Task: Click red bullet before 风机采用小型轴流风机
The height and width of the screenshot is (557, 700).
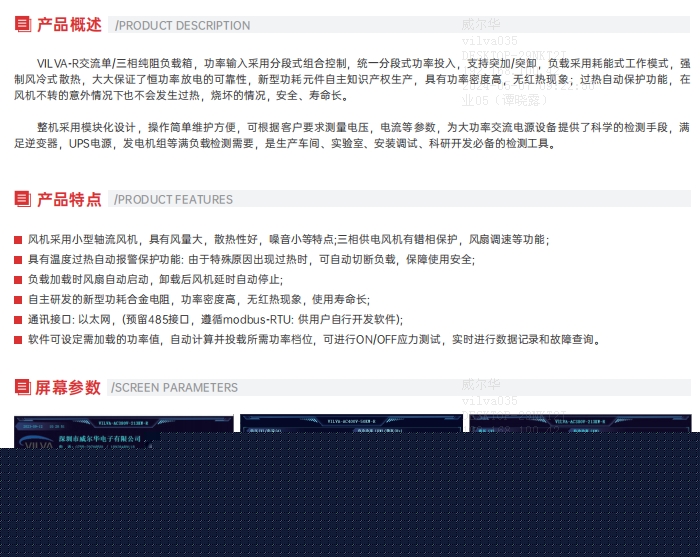Action: [18, 240]
